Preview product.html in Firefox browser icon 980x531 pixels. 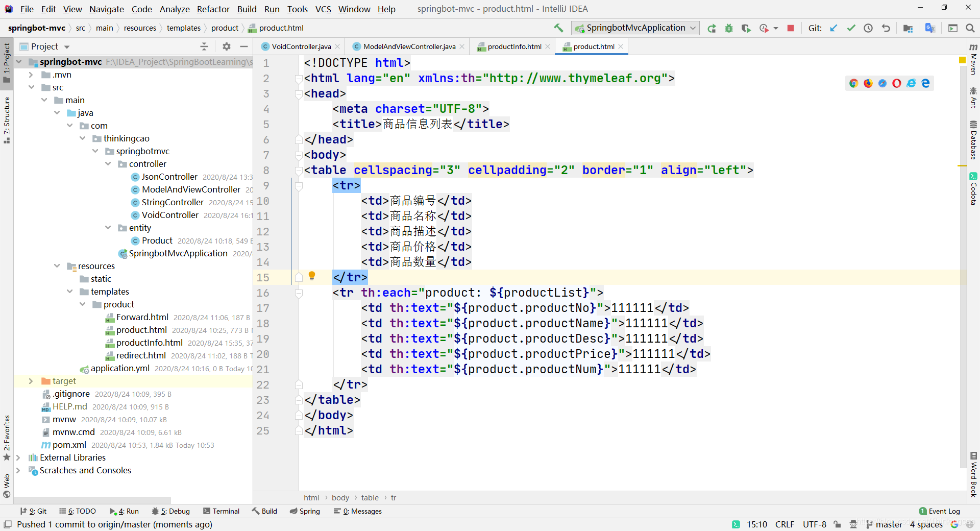point(868,83)
